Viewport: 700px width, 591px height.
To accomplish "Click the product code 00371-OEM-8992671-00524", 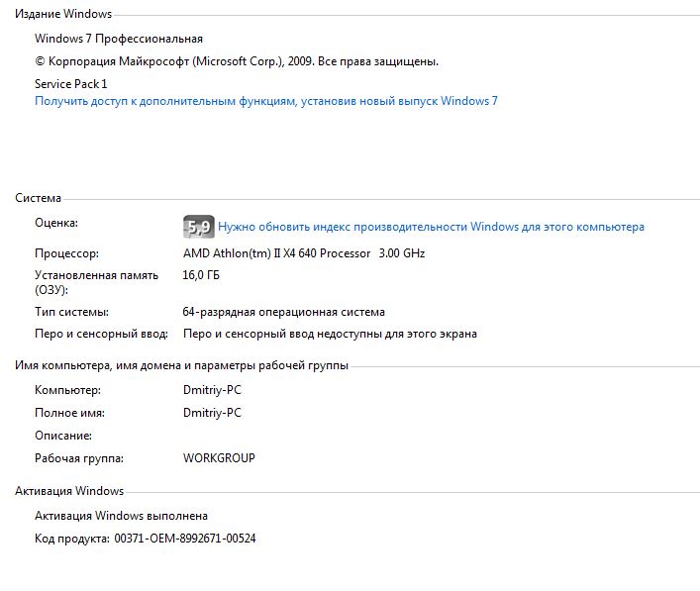I will pyautogui.click(x=185, y=539).
